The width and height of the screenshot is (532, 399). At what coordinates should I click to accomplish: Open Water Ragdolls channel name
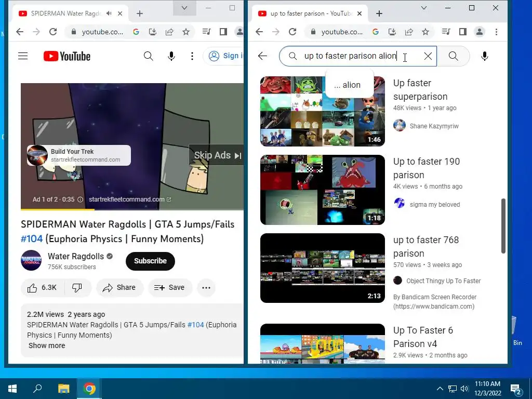pos(76,256)
